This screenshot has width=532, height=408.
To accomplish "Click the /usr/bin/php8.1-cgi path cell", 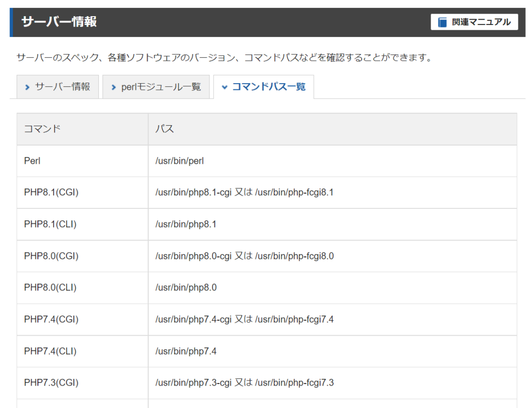I will tap(332, 192).
